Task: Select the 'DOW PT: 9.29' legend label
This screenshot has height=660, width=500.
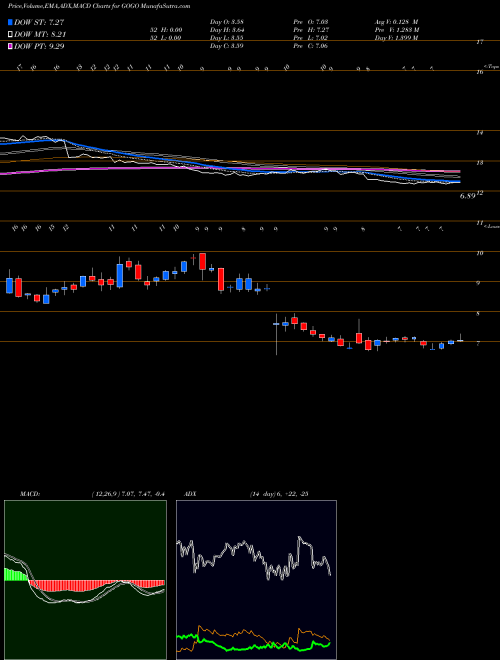Action: [39, 46]
